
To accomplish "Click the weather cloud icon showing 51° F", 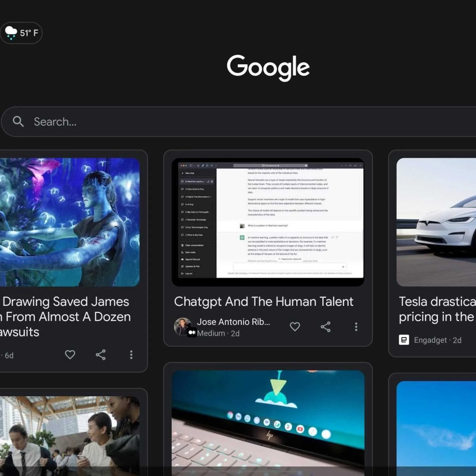I will 11,33.
